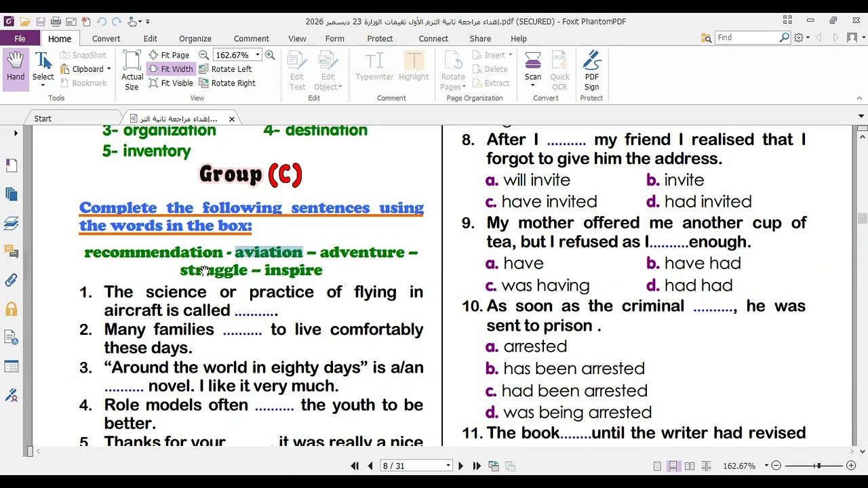This screenshot has height=488, width=868.
Task: Open the Comments panel in left sidebar
Action: 12,251
